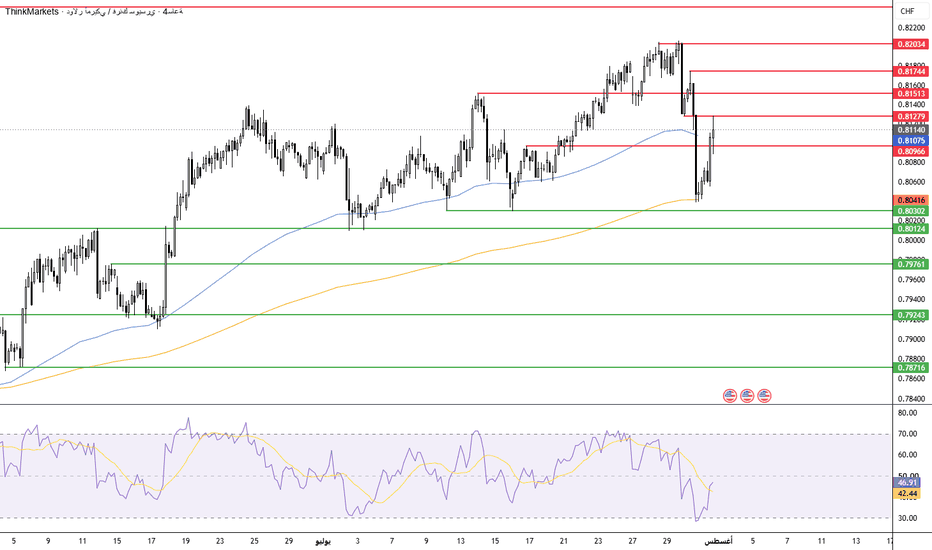Image resolution: width=932 pixels, height=550 pixels.
Task: Click the 0.79000 price axis tick
Action: [x=911, y=339]
